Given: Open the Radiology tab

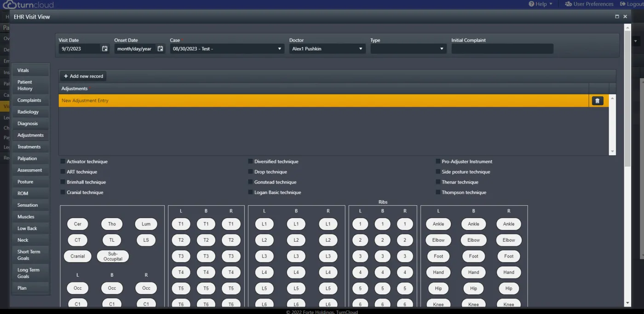Looking at the screenshot, I should pos(30,112).
